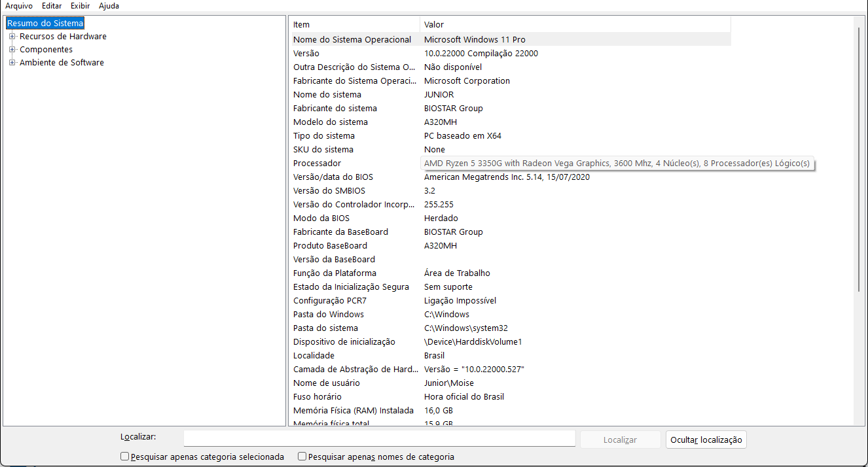Select SKU do sistema row

511,149
